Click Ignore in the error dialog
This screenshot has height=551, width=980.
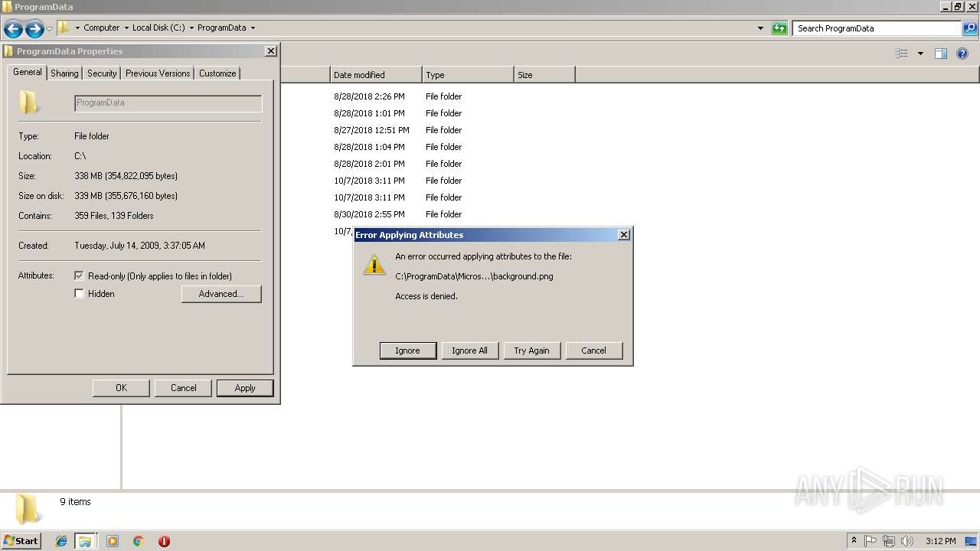point(407,350)
